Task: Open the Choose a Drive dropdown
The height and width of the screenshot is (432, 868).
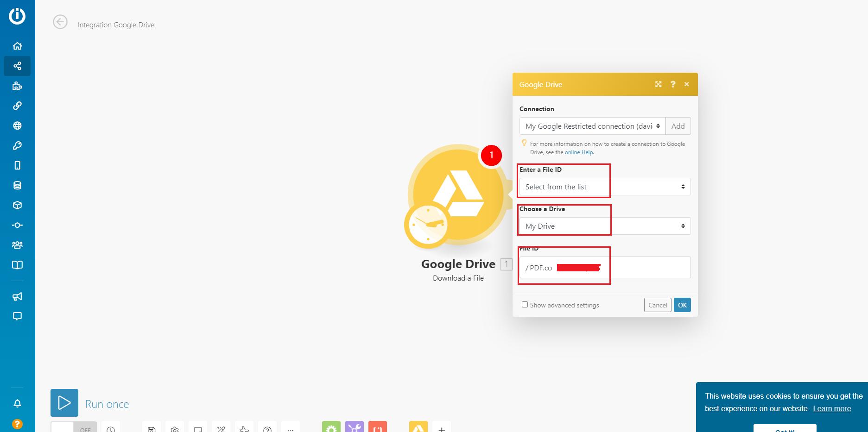Action: 605,226
